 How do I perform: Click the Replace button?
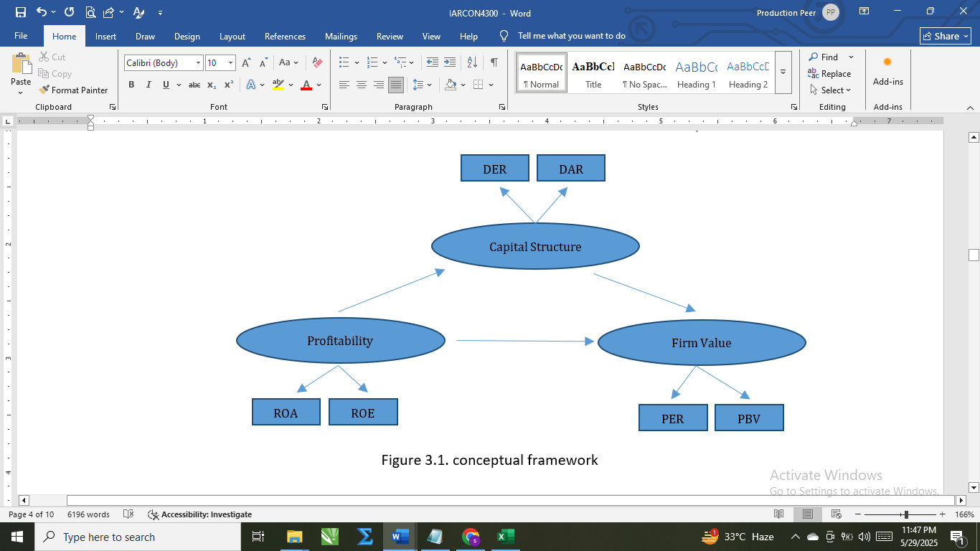[829, 74]
